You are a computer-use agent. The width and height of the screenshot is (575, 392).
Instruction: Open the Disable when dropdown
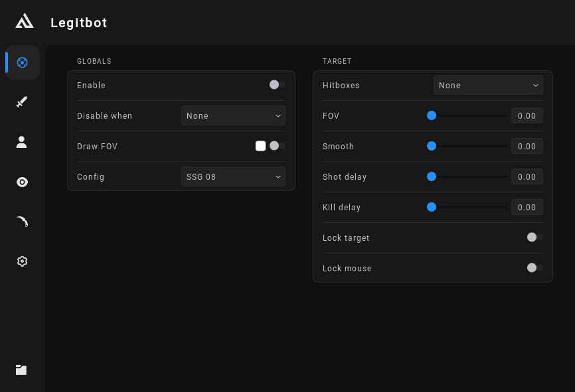click(233, 115)
